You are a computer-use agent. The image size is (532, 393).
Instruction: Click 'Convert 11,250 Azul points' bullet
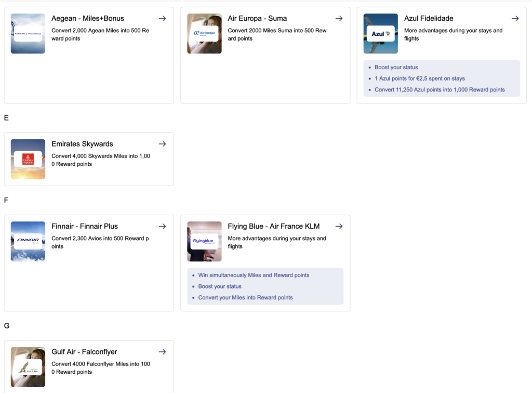pos(440,89)
